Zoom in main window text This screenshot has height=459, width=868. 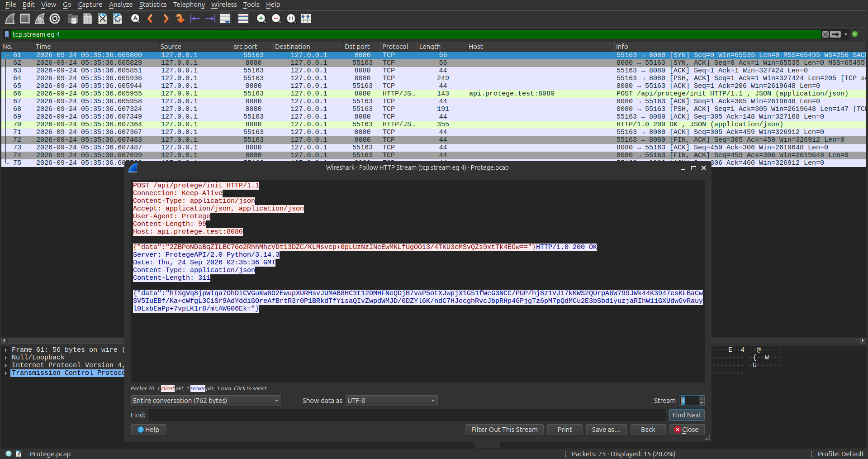coord(261,19)
